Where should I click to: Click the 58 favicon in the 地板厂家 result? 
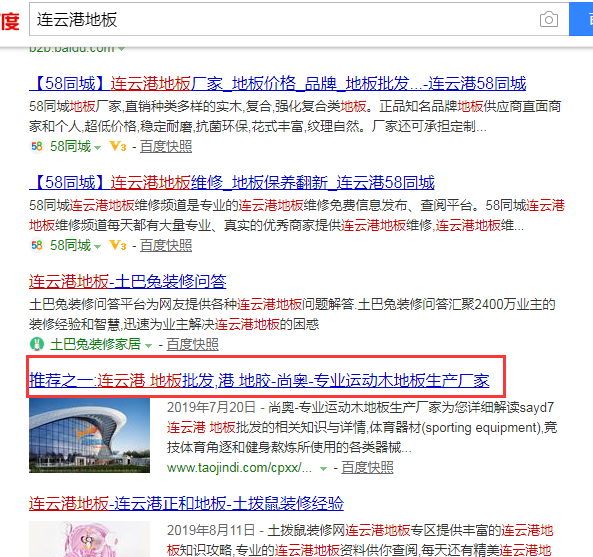tap(37, 146)
